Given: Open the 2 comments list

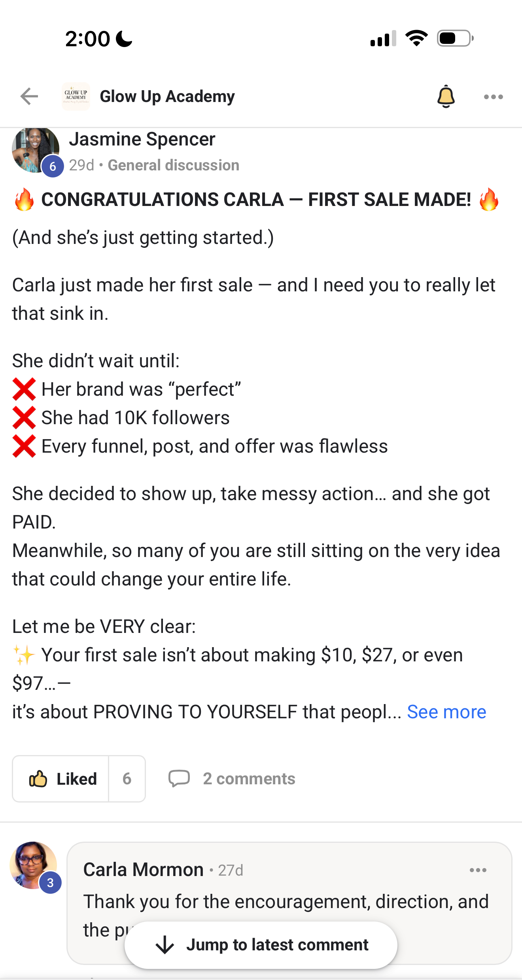Looking at the screenshot, I should tap(249, 779).
